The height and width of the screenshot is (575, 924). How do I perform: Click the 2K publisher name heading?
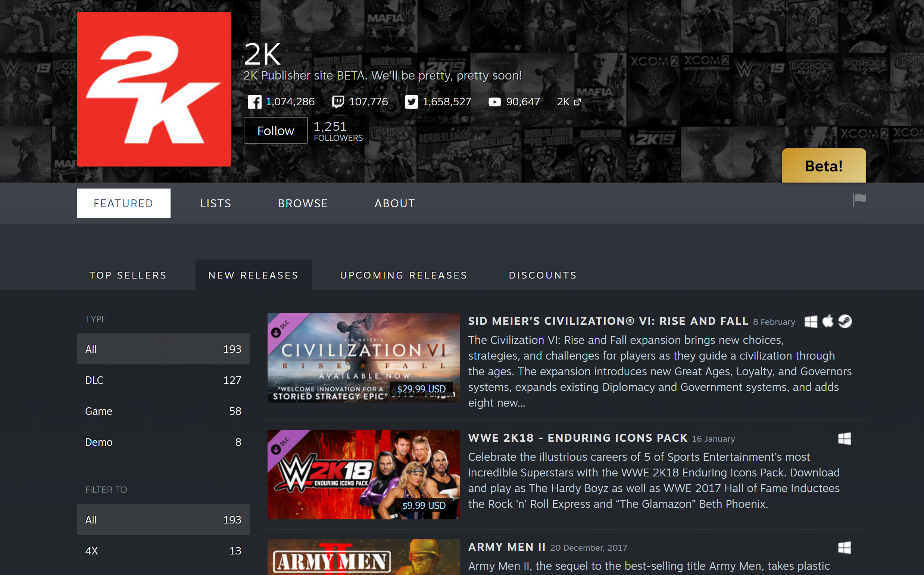[x=262, y=54]
